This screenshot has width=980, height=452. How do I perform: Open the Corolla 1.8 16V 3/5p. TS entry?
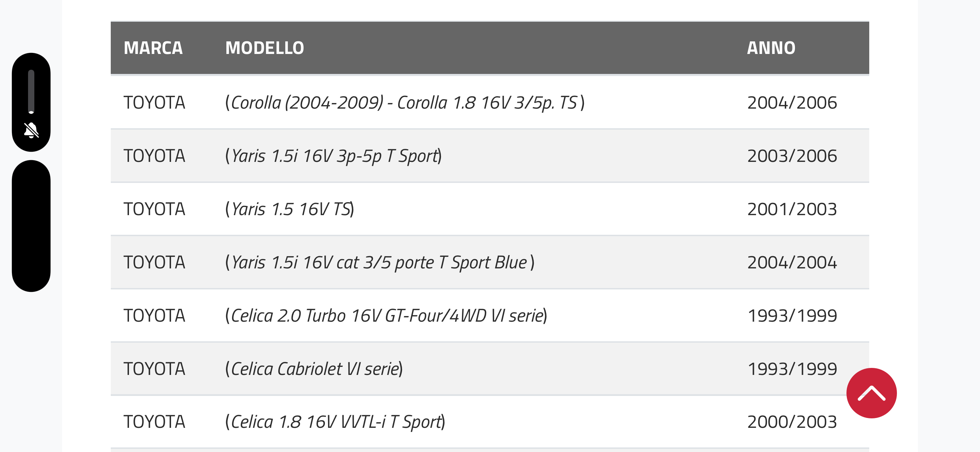pyautogui.click(x=405, y=103)
